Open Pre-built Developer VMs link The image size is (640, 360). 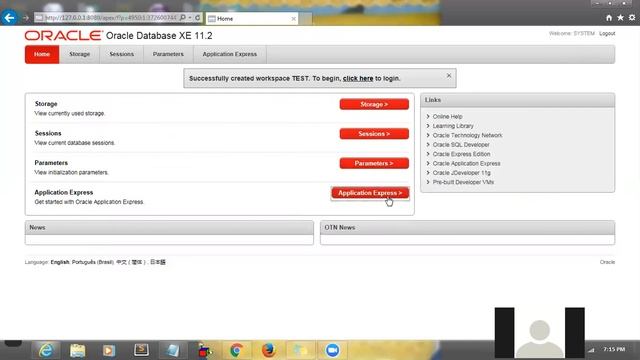(463, 182)
